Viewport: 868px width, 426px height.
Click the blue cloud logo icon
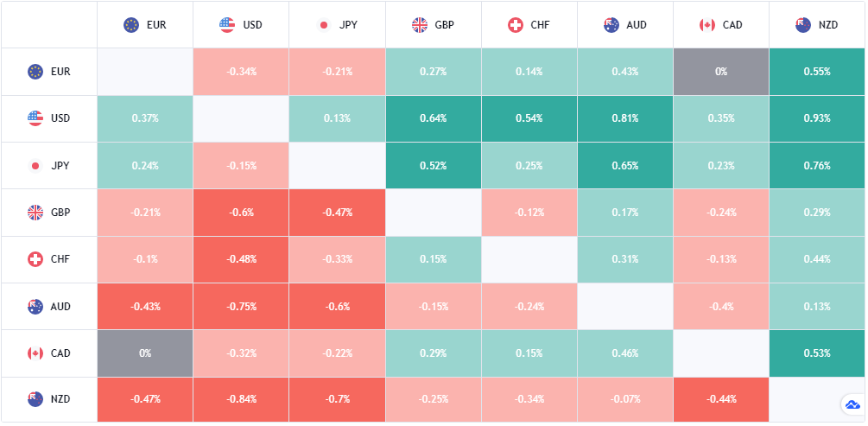[x=852, y=404]
